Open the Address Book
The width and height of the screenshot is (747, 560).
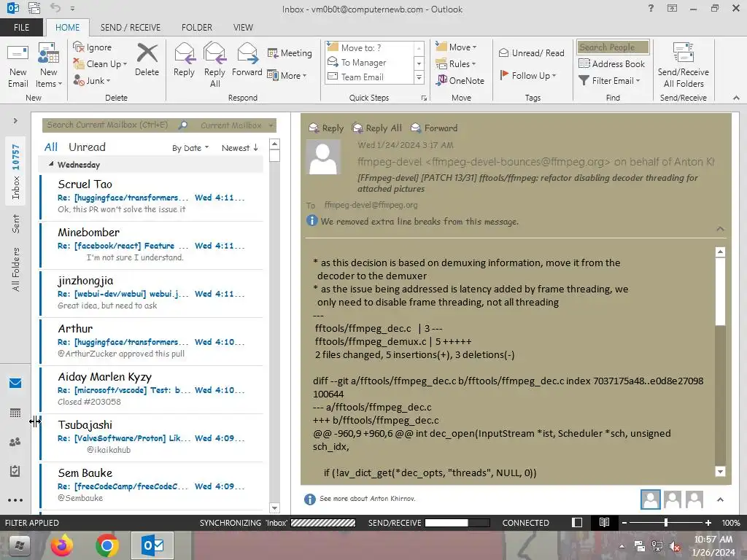click(611, 63)
